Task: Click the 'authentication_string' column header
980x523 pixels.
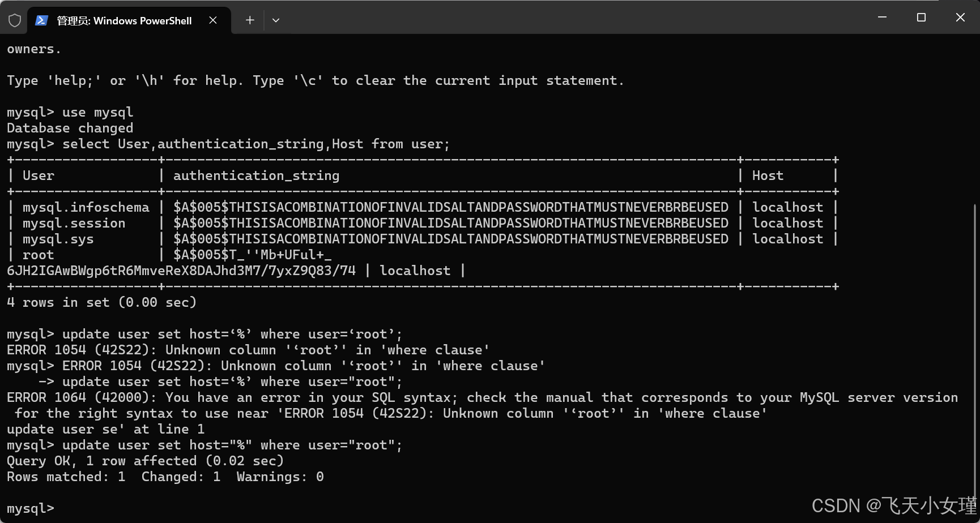Action: coord(256,175)
